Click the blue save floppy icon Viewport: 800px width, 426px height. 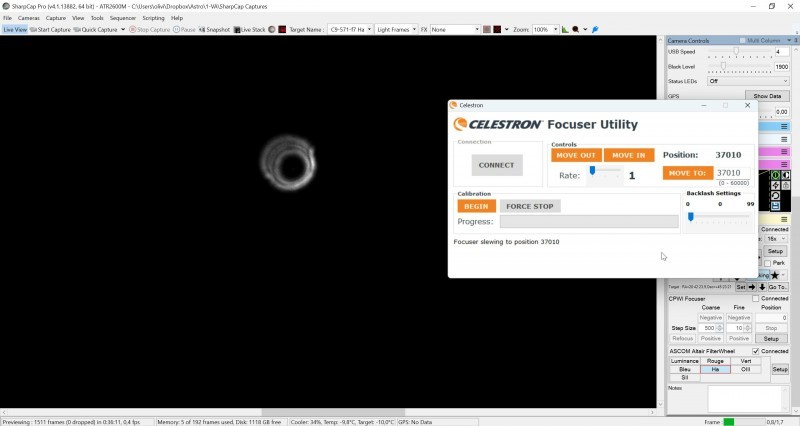(776, 206)
